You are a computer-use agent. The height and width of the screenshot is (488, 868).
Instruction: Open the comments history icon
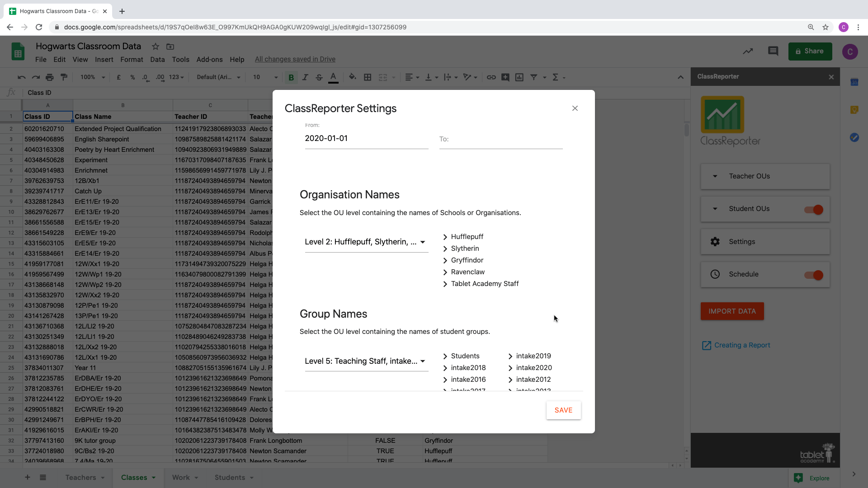[x=773, y=51]
